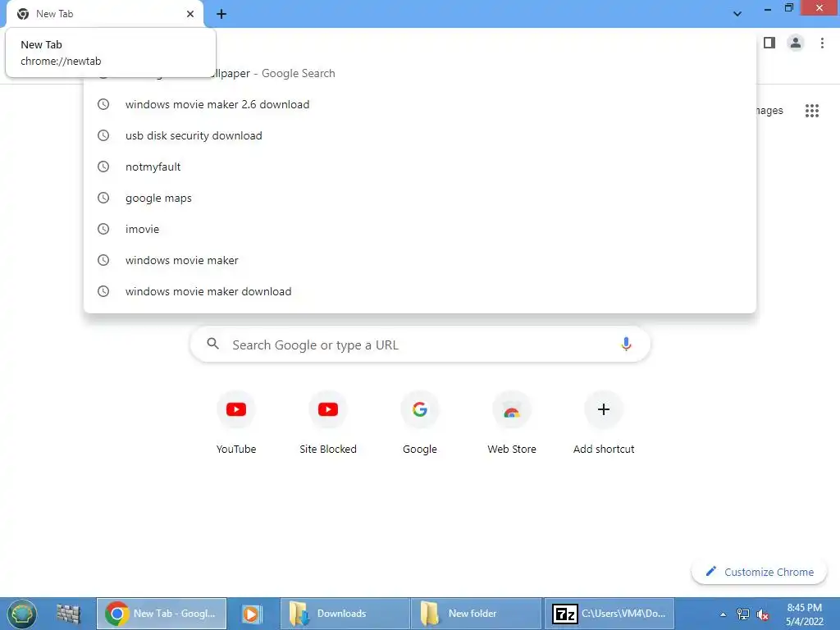840x630 pixels.
Task: Close the New Tab tab
Action: (x=190, y=14)
